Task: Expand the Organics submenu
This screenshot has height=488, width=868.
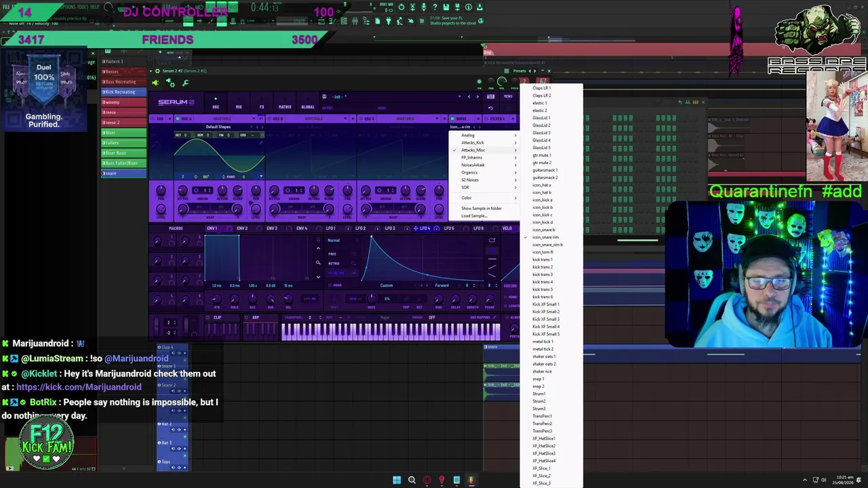Action: [x=485, y=172]
